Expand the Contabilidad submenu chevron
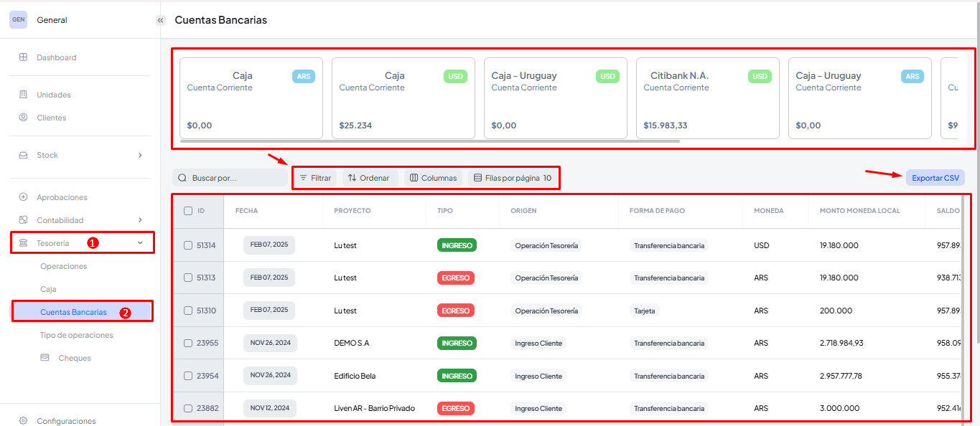 pos(140,220)
